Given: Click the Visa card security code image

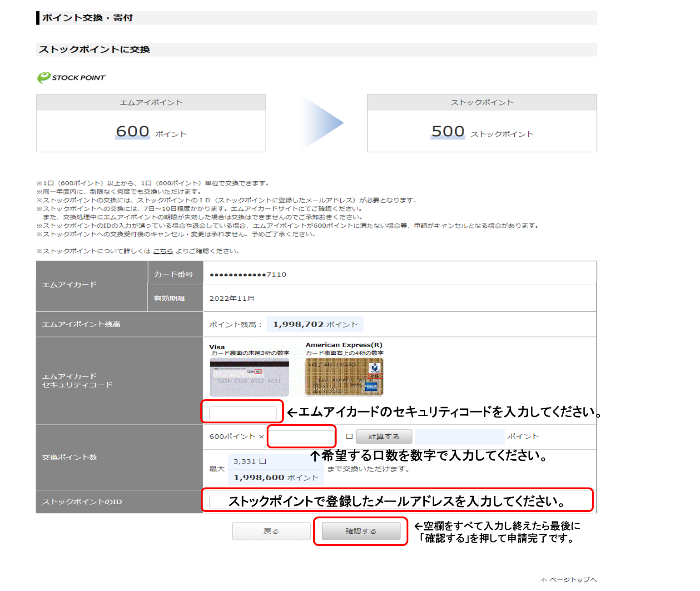Looking at the screenshot, I should click(249, 377).
